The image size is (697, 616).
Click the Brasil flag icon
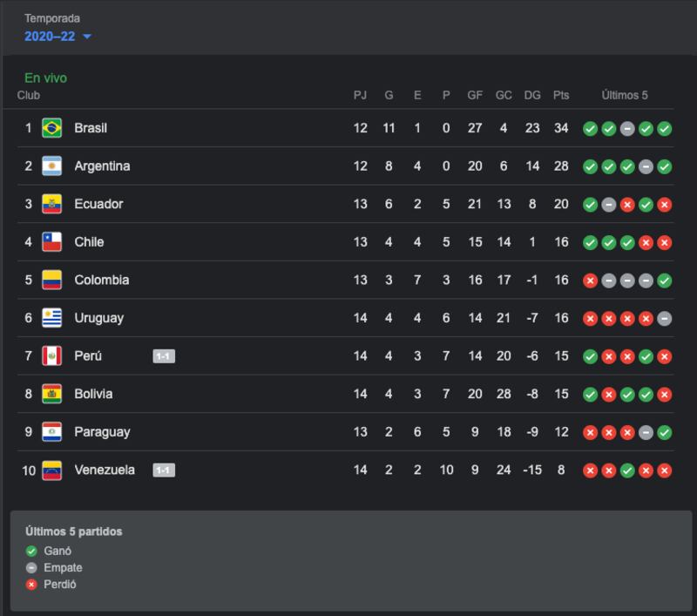point(51,128)
